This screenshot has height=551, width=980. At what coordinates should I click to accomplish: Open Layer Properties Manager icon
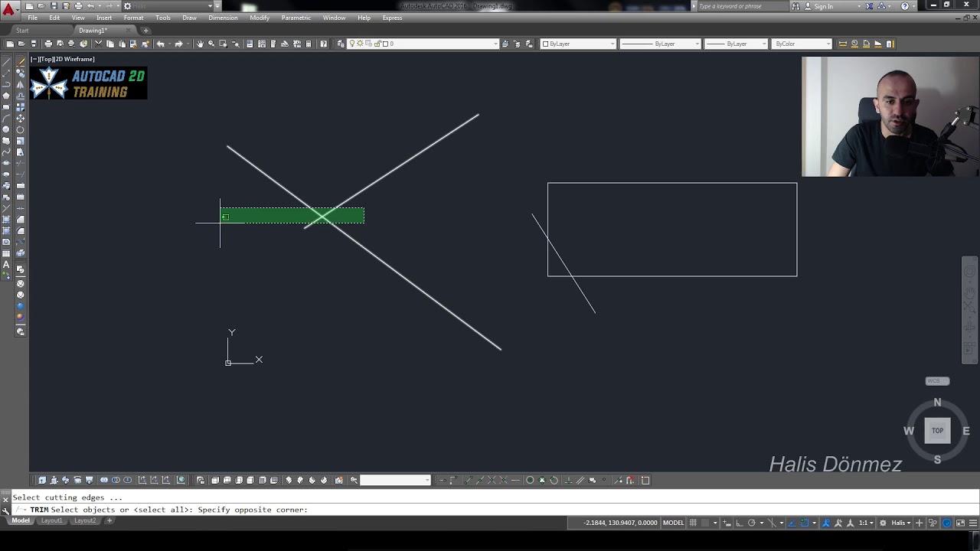341,44
